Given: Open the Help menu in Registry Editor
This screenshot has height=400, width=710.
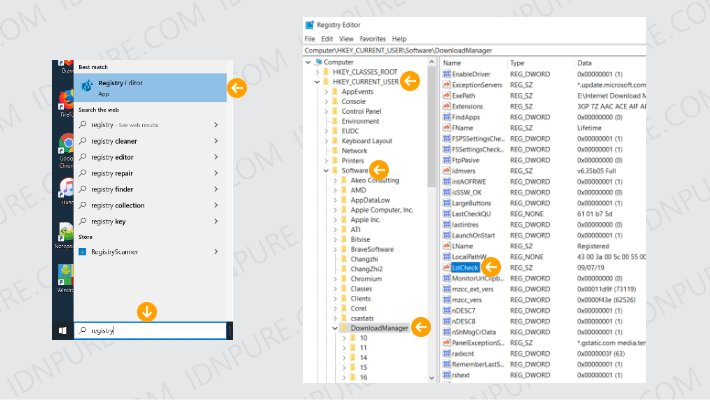Looking at the screenshot, I should [399, 39].
